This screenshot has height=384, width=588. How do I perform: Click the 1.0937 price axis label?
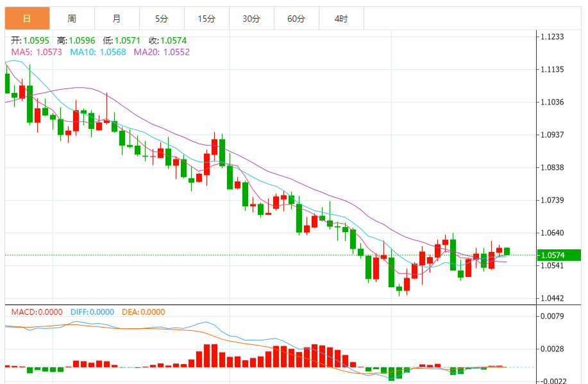coord(552,135)
